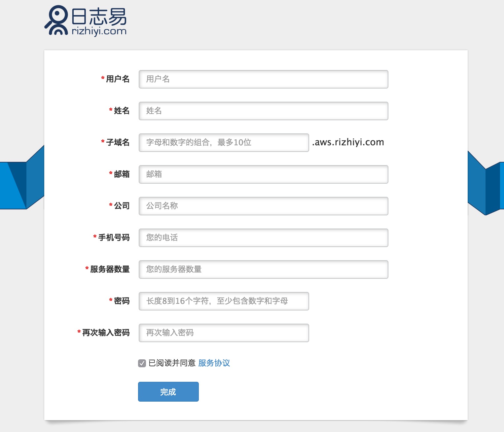Click the 子域名 field label

tap(118, 142)
